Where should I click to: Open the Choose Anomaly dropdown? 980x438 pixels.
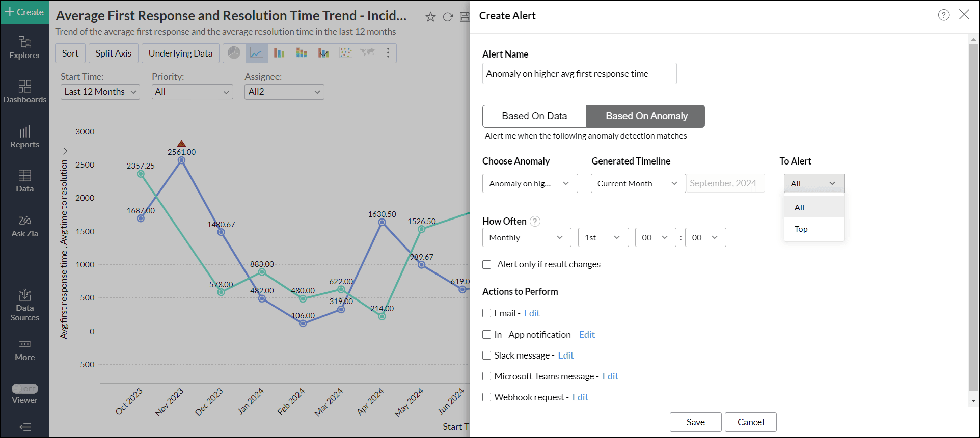point(530,183)
